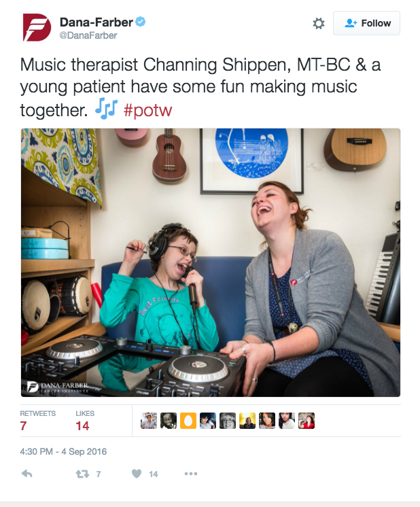Open the three-dot more options menu
This screenshot has width=420, height=507.
191,474
